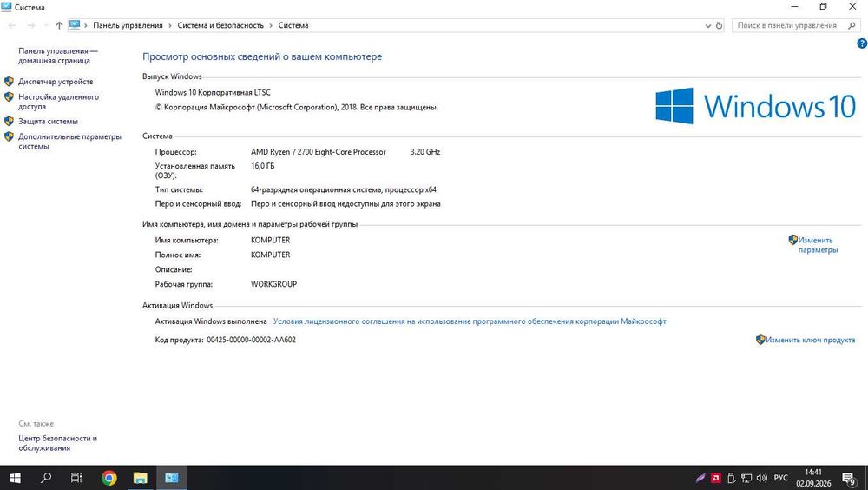
Task: Open Настройка удаленного доступа link
Action: (x=59, y=102)
